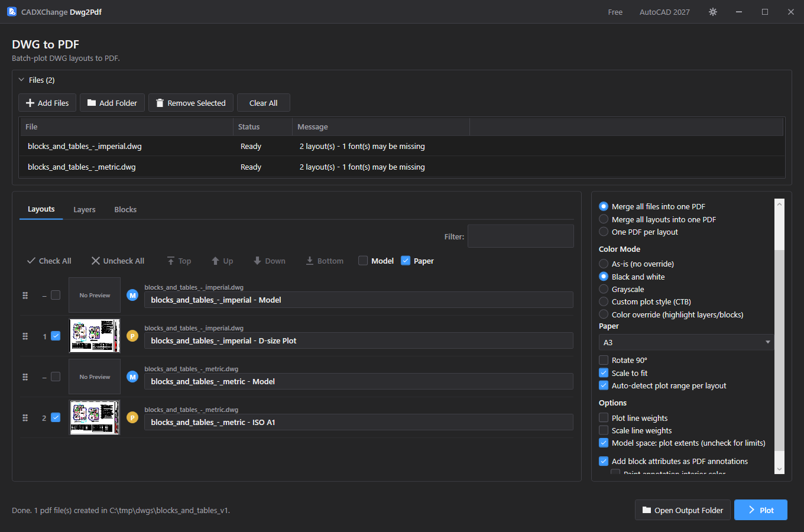
Task: Open Output Folder
Action: pyautogui.click(x=683, y=510)
